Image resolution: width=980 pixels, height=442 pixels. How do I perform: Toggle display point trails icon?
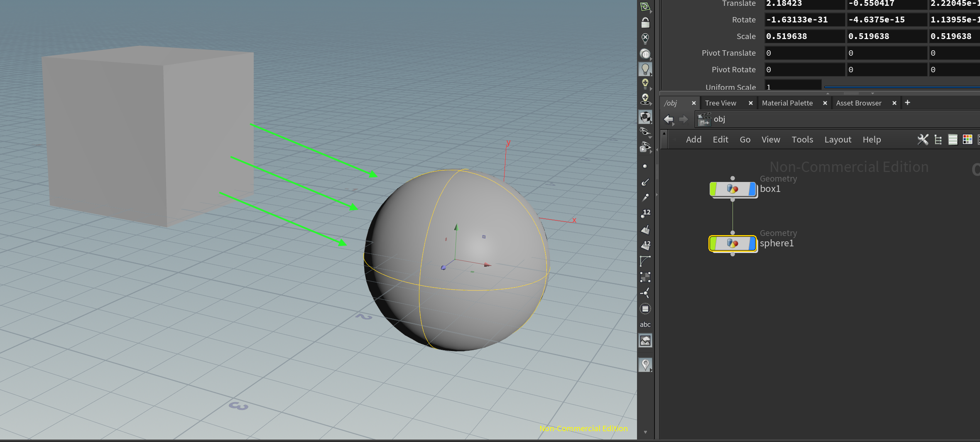pyautogui.click(x=645, y=198)
